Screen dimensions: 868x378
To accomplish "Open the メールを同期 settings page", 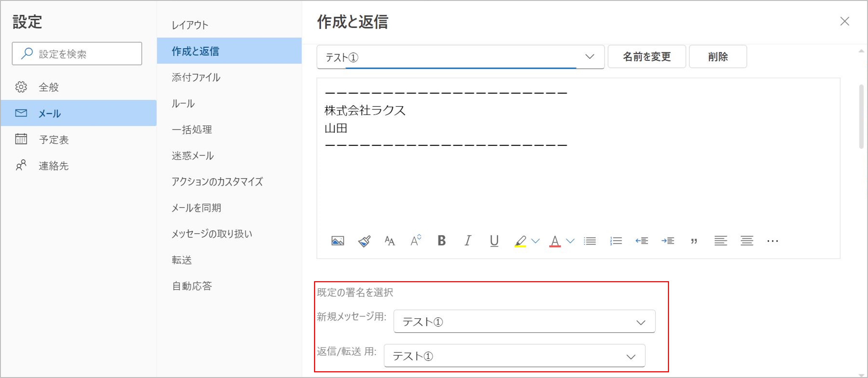I will click(229, 208).
